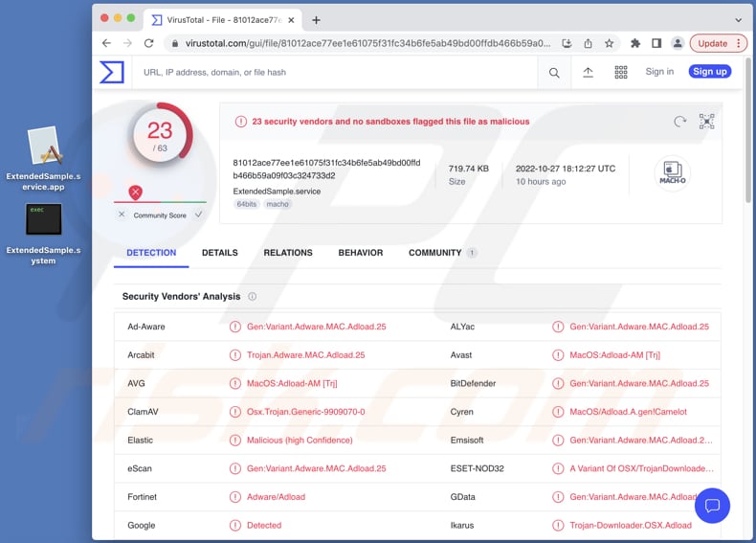756x543 pixels.
Task: Bookmark page with star icon
Action: point(609,43)
